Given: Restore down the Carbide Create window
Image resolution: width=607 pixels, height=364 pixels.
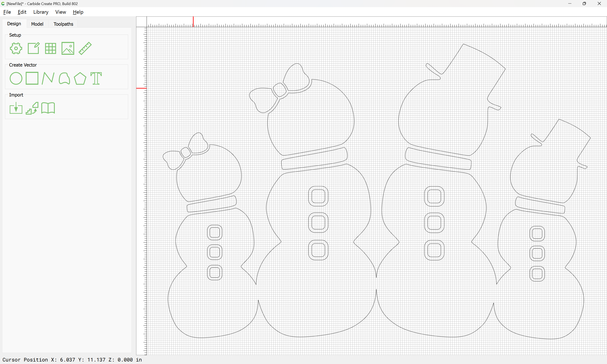Looking at the screenshot, I should coord(584,3).
